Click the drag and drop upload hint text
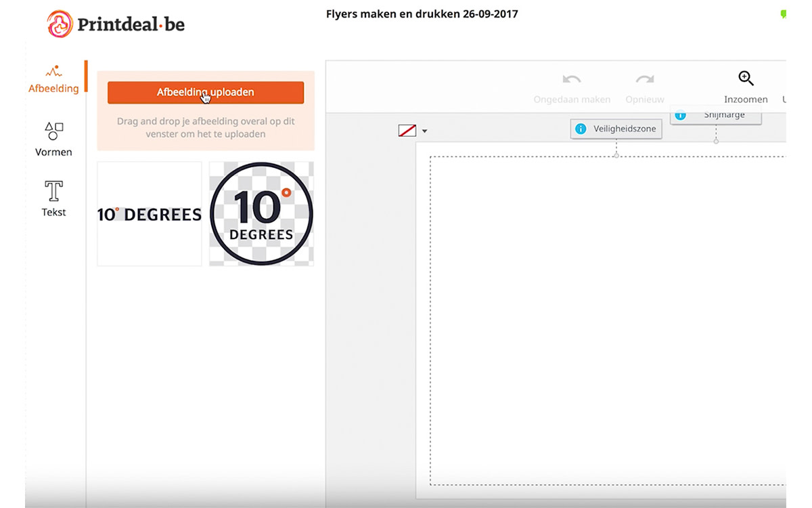 tap(206, 128)
